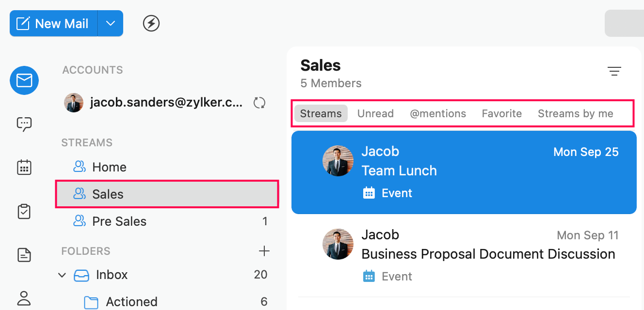Image resolution: width=644 pixels, height=310 pixels.
Task: Select the Streams by me tab
Action: 575,113
